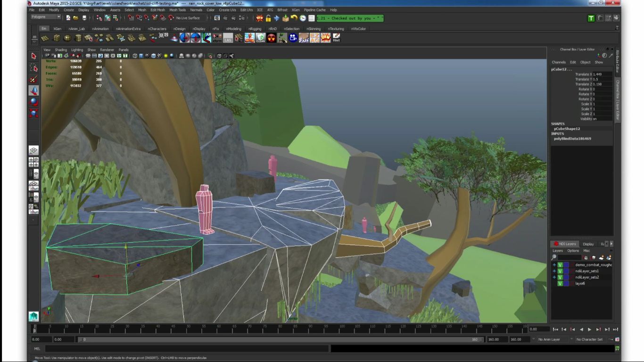This screenshot has height=362, width=644.
Task: Enable default lighting icon in panel toolbar
Action: (x=165, y=55)
